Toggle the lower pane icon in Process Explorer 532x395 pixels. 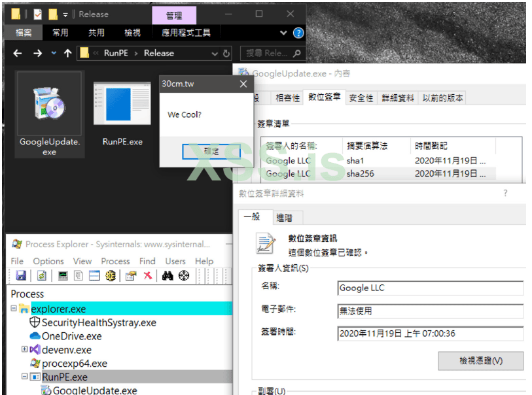pyautogui.click(x=94, y=276)
